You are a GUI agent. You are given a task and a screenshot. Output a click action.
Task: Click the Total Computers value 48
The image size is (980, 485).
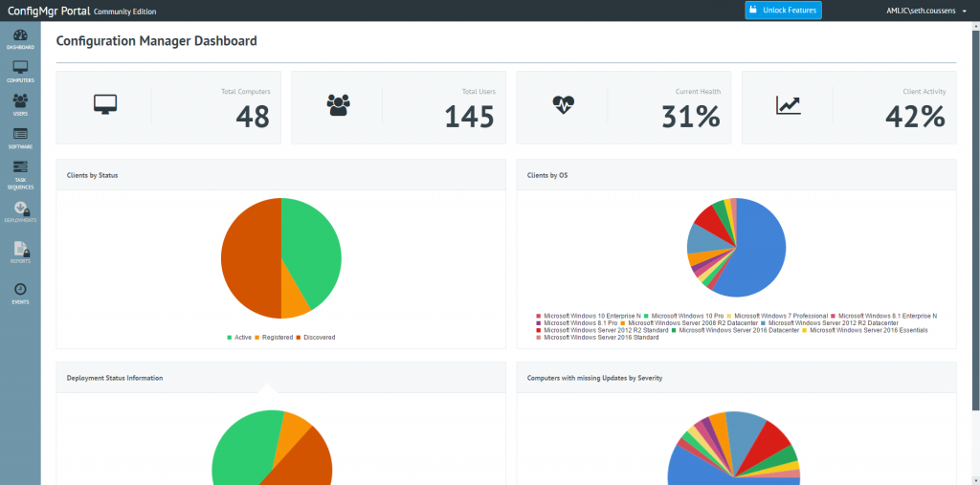[253, 117]
